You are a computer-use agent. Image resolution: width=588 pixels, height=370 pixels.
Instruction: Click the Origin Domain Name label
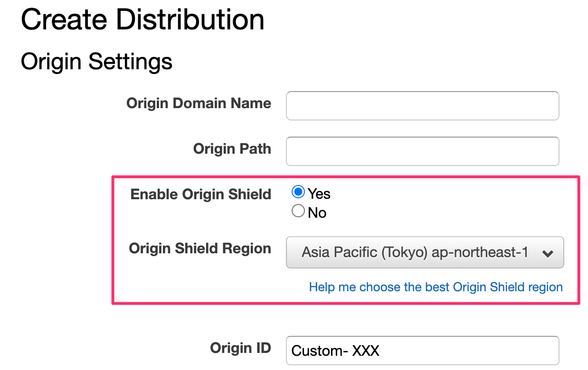(x=199, y=103)
